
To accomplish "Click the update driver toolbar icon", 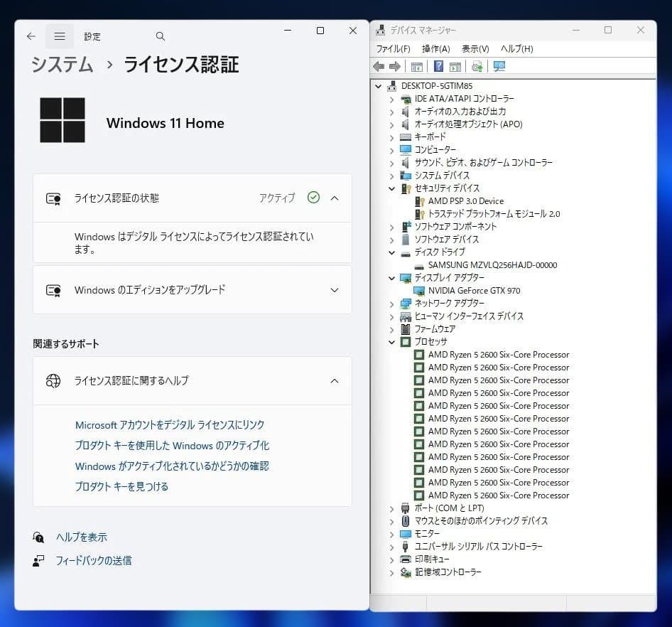I will [x=477, y=66].
